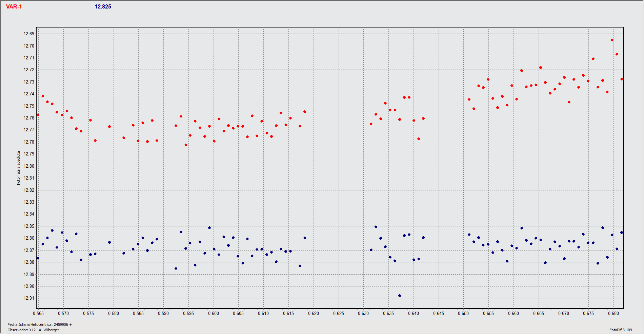Click the FotoDif 3.109 version label
This screenshot has width=644, height=334.
coord(620,330)
